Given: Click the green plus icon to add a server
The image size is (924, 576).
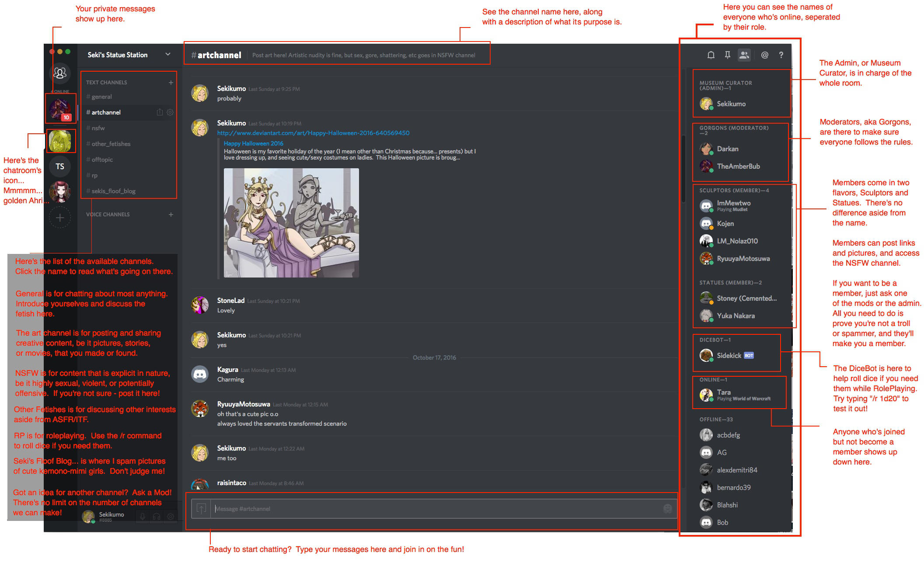Looking at the screenshot, I should click(60, 217).
